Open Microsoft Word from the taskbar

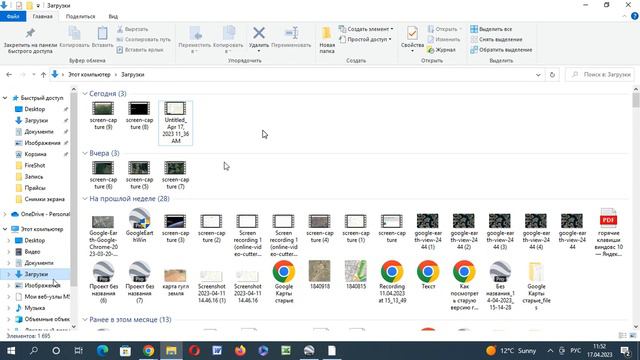pos(217,351)
